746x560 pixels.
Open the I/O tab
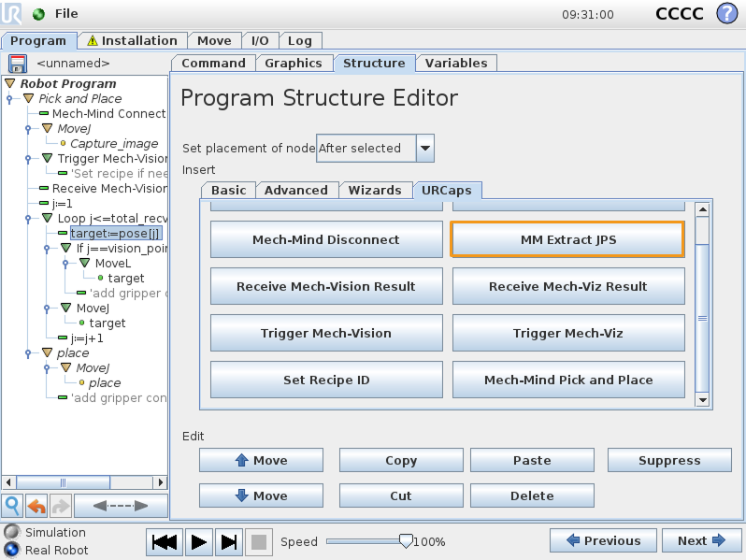(260, 41)
